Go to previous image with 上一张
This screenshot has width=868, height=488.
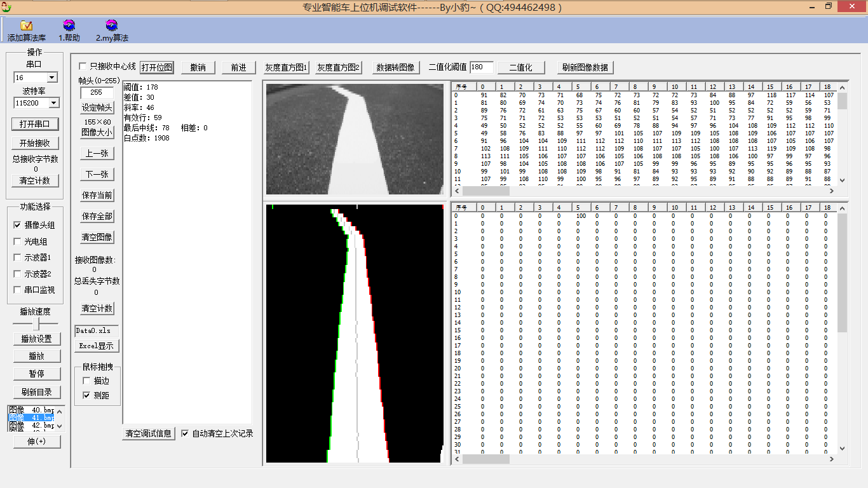point(97,153)
